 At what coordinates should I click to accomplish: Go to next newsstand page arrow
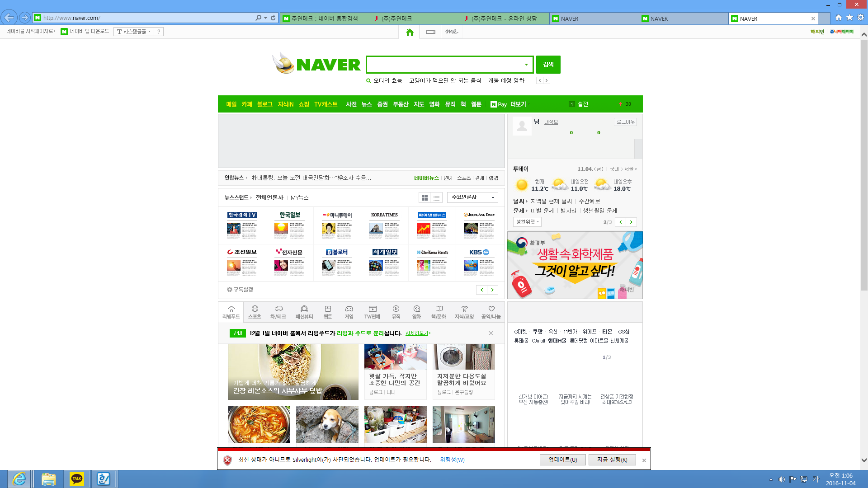[x=492, y=290]
